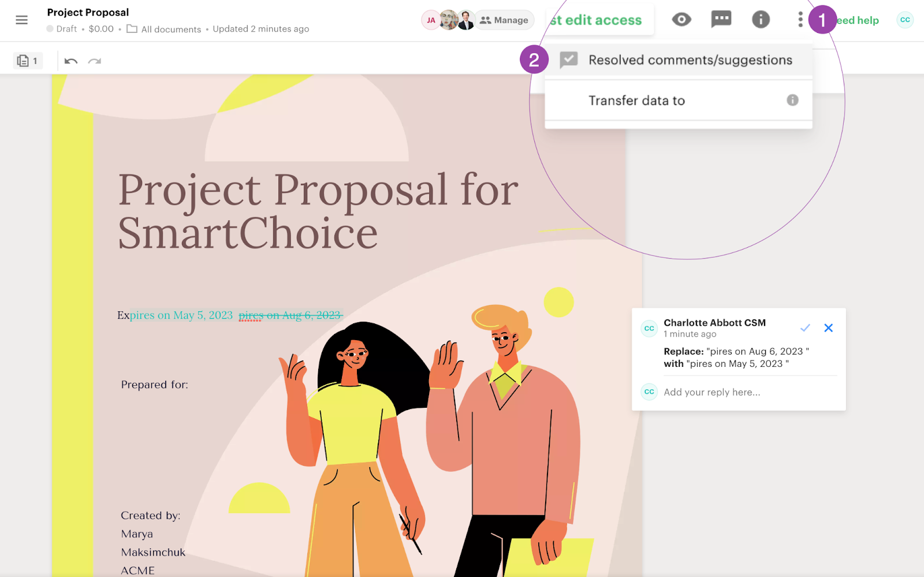Click the $0.00 document amount

pos(101,29)
